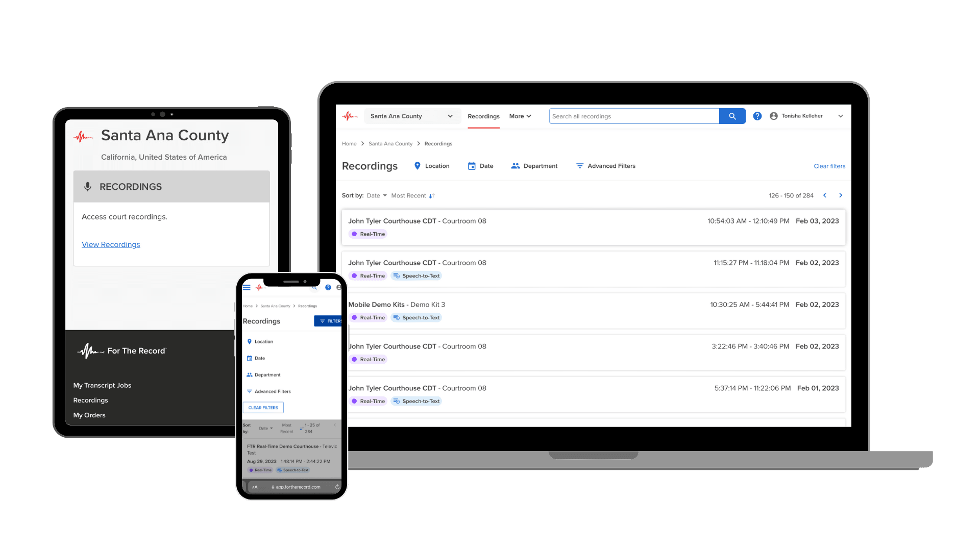This screenshot has width=980, height=551.
Task: Click next page arrow button
Action: coord(841,195)
